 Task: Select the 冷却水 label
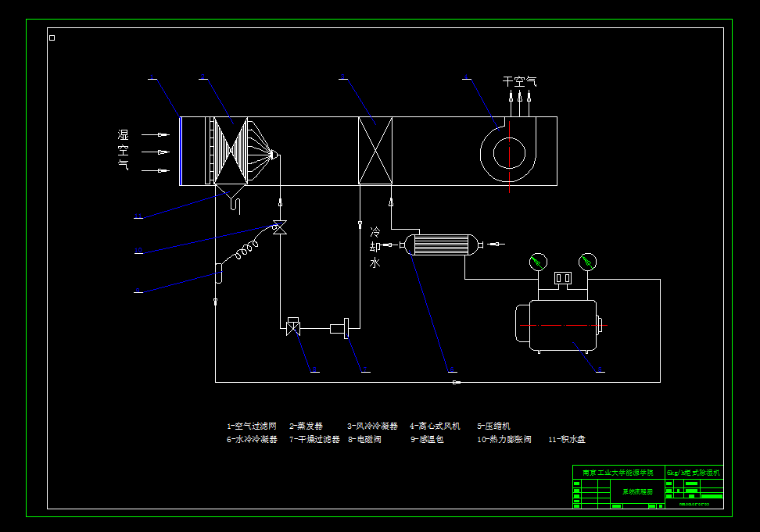[x=375, y=248]
